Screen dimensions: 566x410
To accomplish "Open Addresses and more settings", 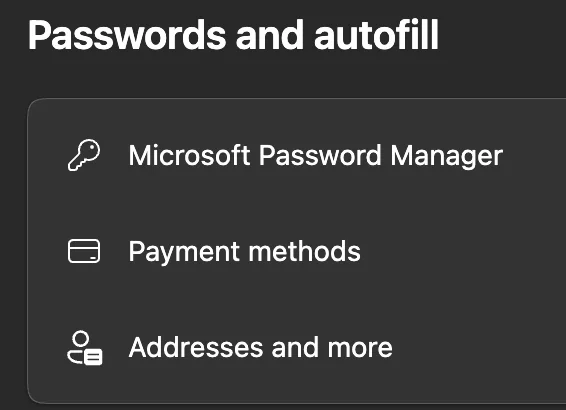I will pos(297,348).
